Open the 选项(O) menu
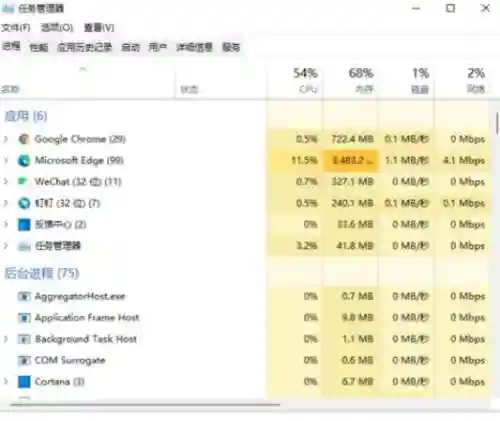 click(57, 28)
